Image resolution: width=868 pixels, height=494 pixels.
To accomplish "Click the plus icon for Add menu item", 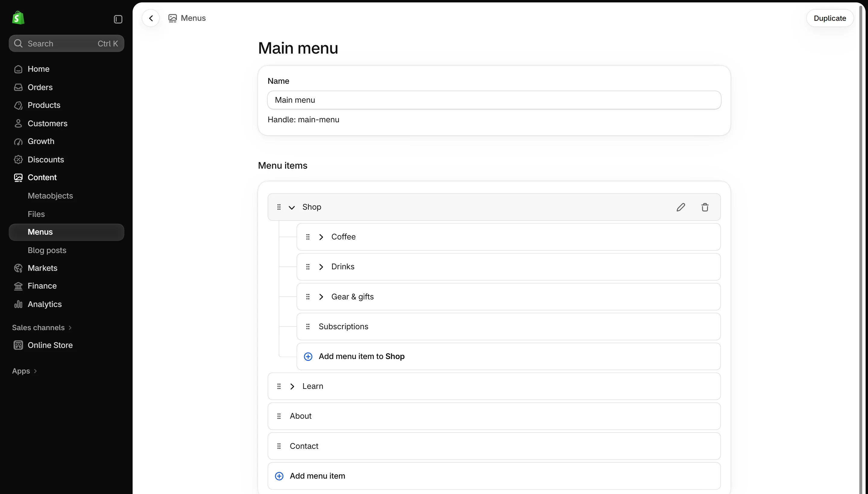I will pos(279,476).
